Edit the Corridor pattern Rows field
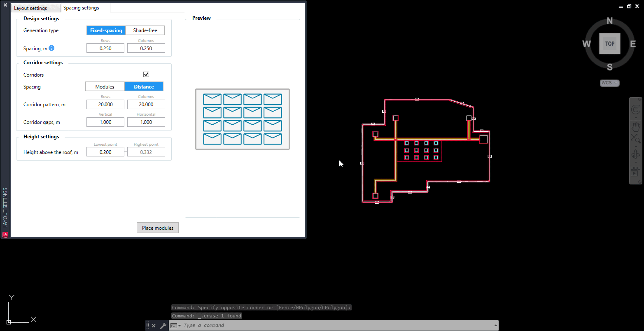644x331 pixels. (x=105, y=105)
